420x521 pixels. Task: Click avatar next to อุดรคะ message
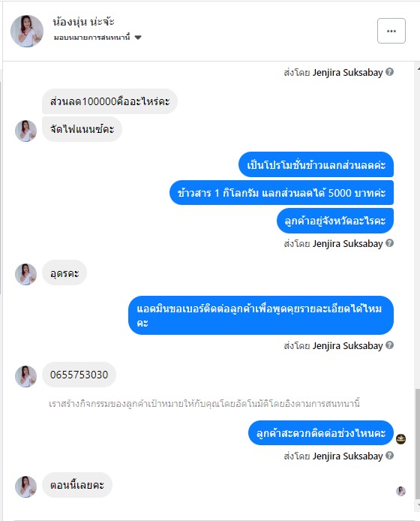[26, 275]
